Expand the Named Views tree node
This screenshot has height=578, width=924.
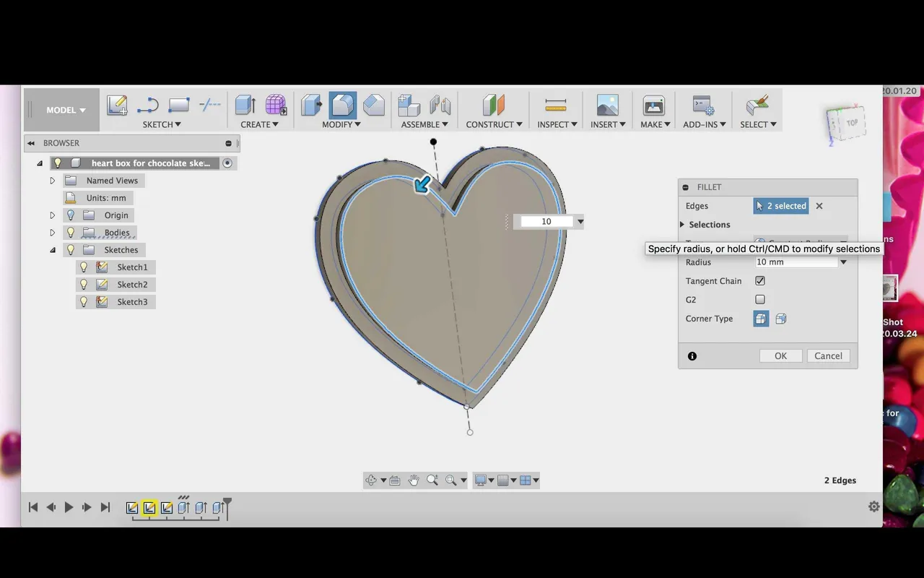[x=52, y=181]
